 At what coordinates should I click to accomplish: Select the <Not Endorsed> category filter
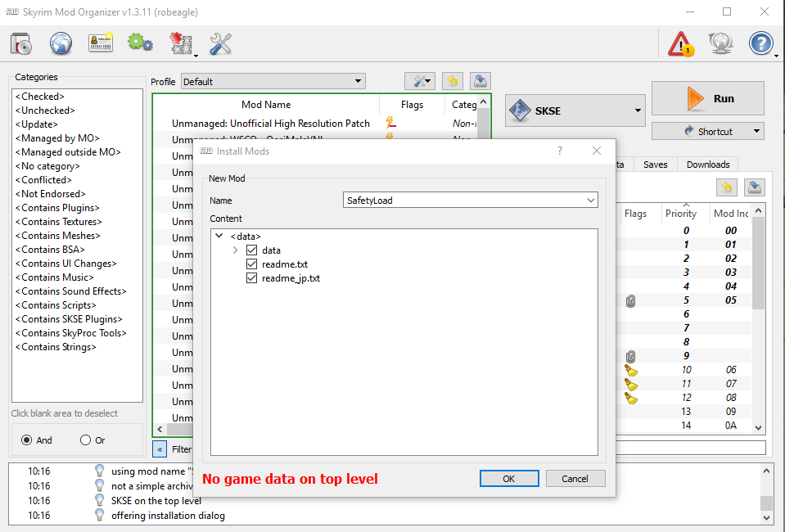51,194
